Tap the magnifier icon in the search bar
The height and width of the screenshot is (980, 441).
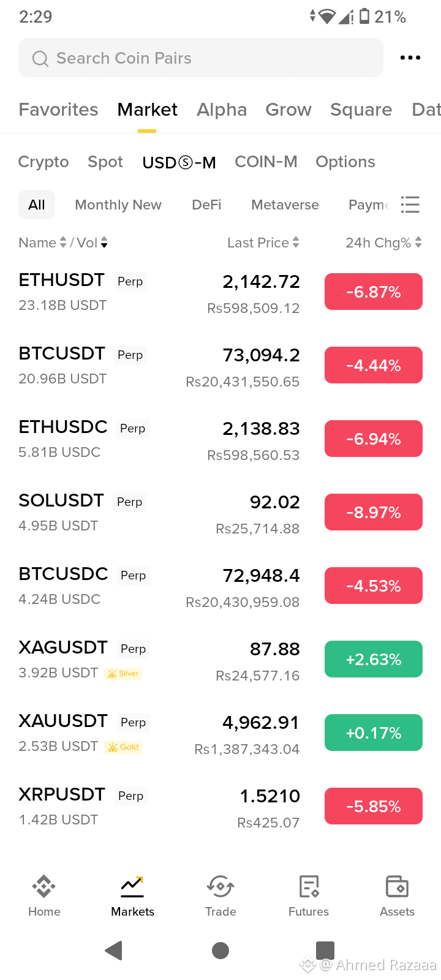tap(40, 58)
